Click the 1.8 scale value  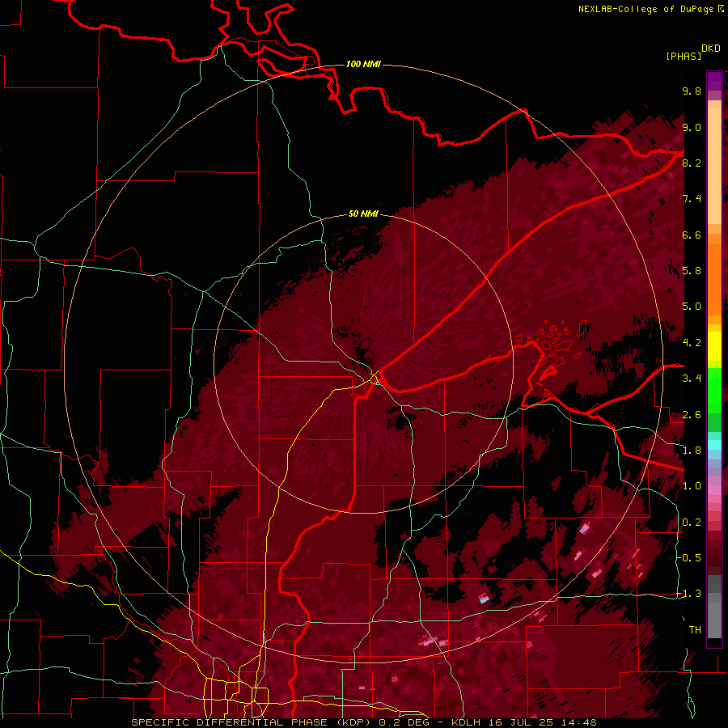(x=692, y=451)
